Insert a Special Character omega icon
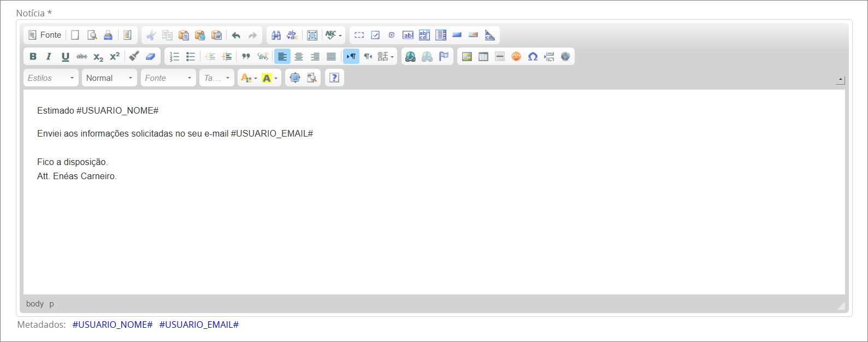This screenshot has width=868, height=342. 533,56
